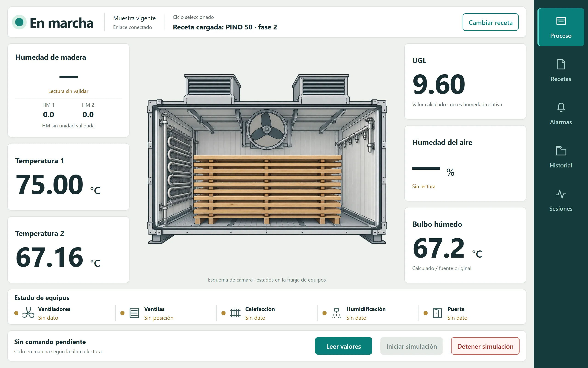This screenshot has height=368, width=588.
Task: Click the circular fan in the chamber diagram
Action: pyautogui.click(x=266, y=129)
